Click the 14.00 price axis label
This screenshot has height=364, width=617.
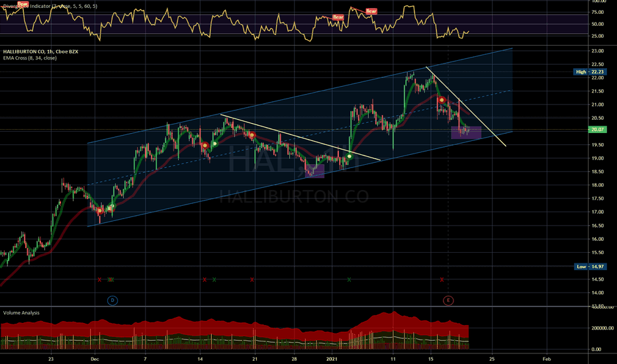coord(598,293)
